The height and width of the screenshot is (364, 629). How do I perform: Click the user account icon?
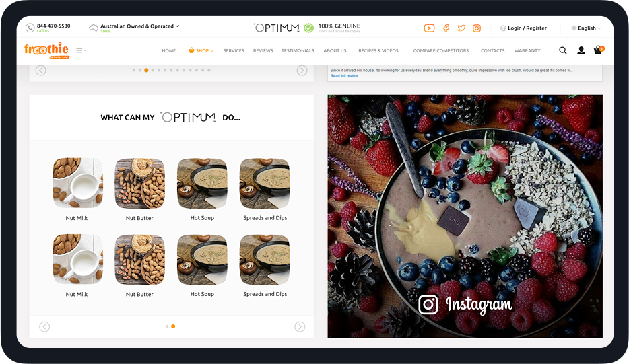point(581,50)
